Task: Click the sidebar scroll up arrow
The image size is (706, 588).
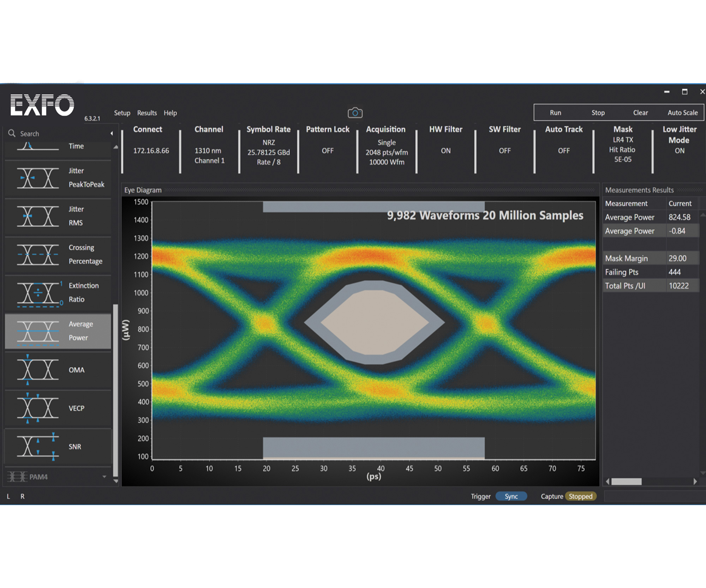Action: click(115, 147)
